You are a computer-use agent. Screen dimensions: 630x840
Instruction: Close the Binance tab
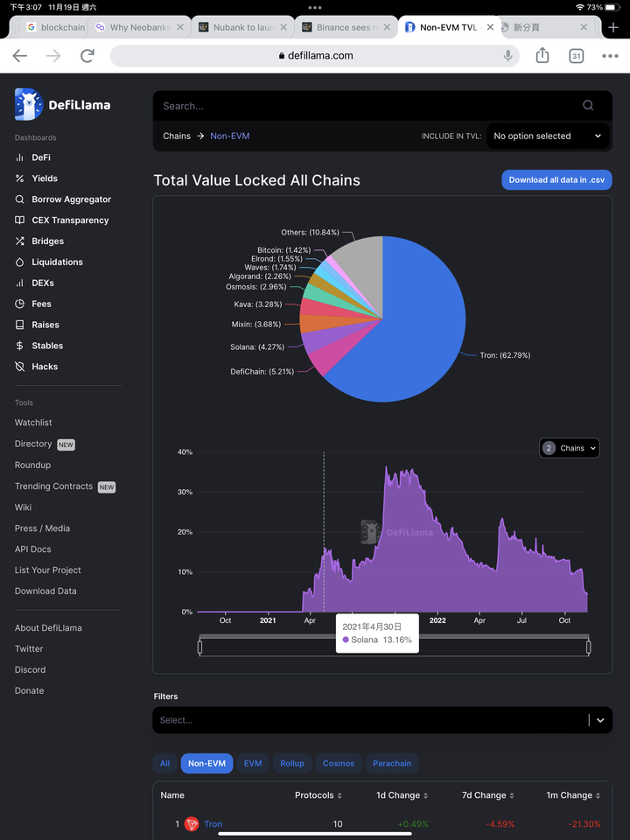click(387, 27)
